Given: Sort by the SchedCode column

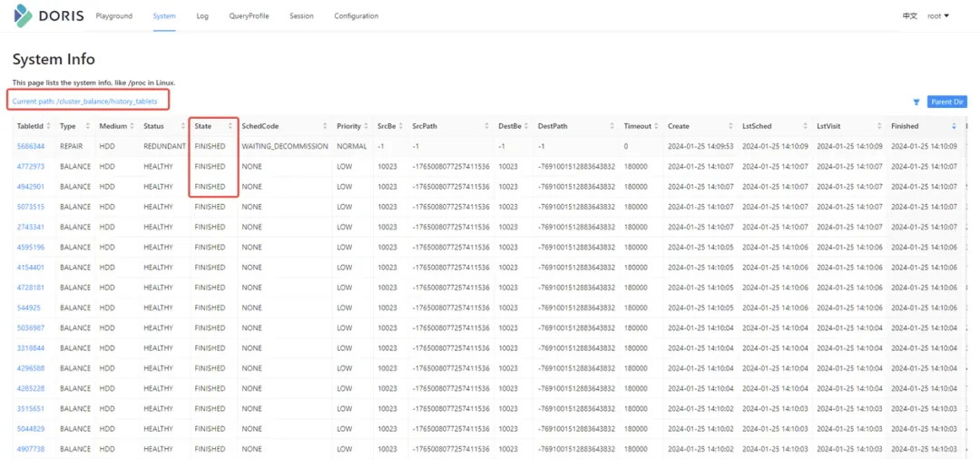Looking at the screenshot, I should pyautogui.click(x=325, y=126).
